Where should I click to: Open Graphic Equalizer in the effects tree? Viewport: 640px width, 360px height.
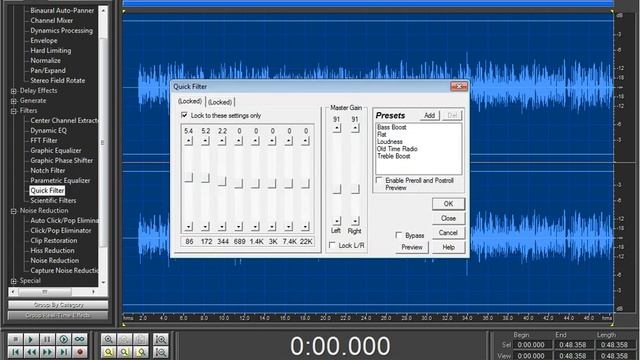click(x=56, y=151)
